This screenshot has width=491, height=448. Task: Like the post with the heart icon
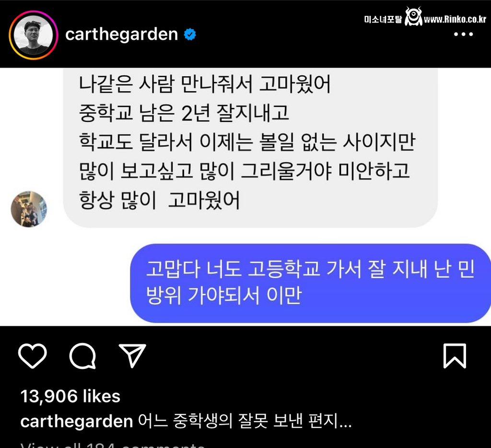pyautogui.click(x=33, y=355)
